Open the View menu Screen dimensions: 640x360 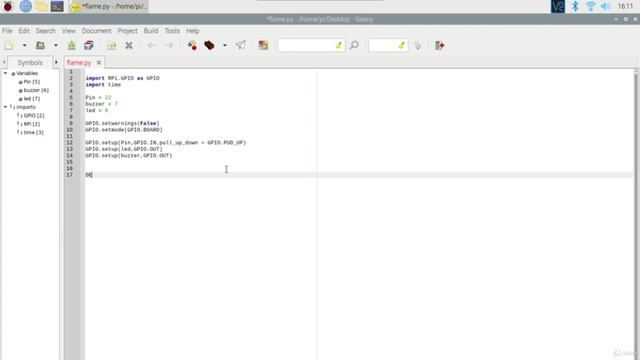click(69, 31)
